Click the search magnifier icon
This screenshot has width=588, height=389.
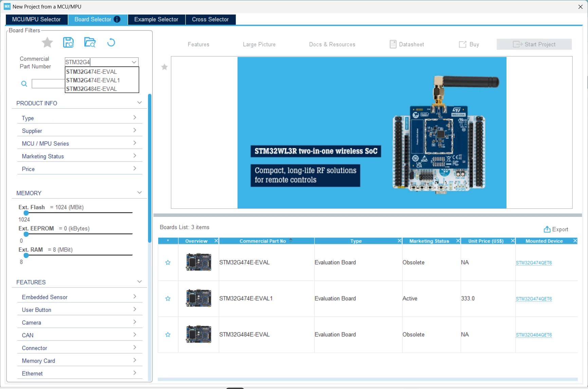click(24, 84)
